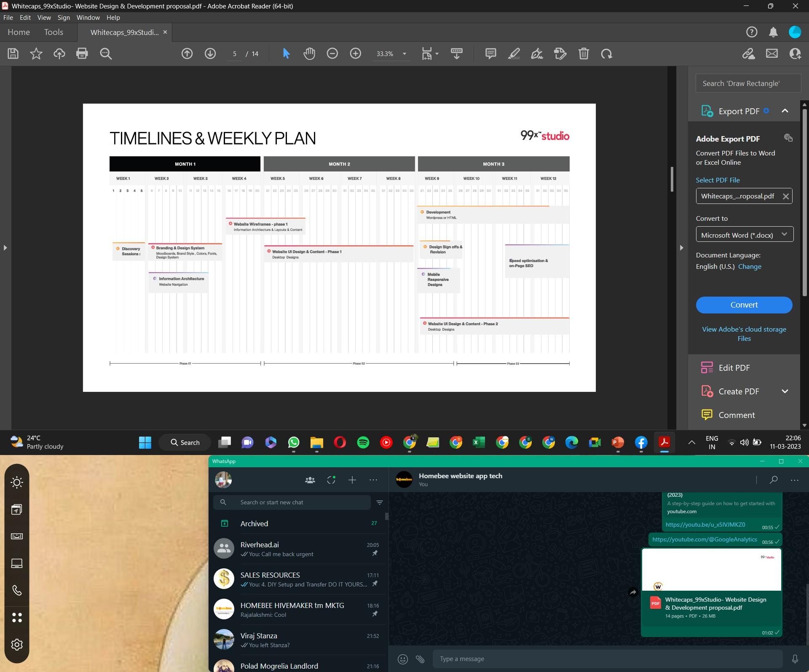Collapse the right tools pane

681,248
